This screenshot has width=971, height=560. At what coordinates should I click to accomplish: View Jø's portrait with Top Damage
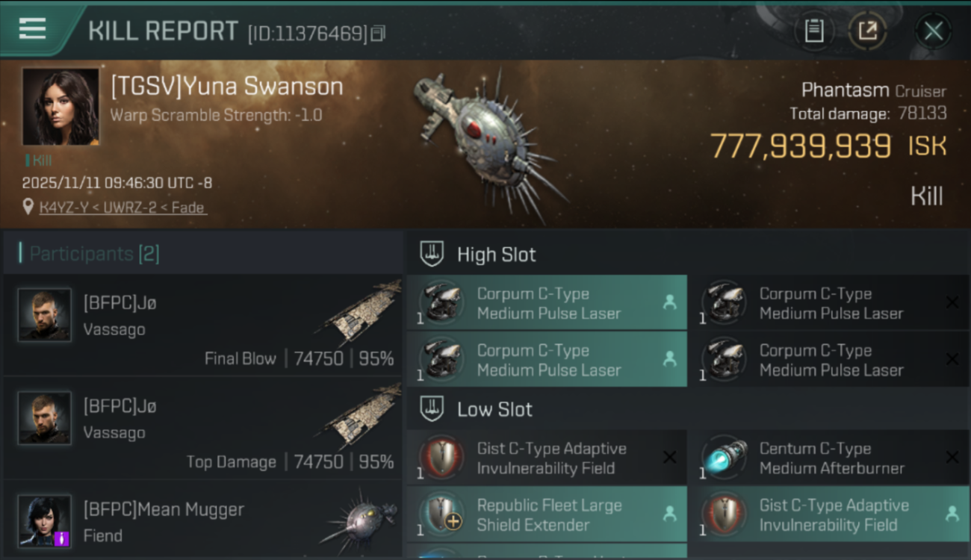45,418
